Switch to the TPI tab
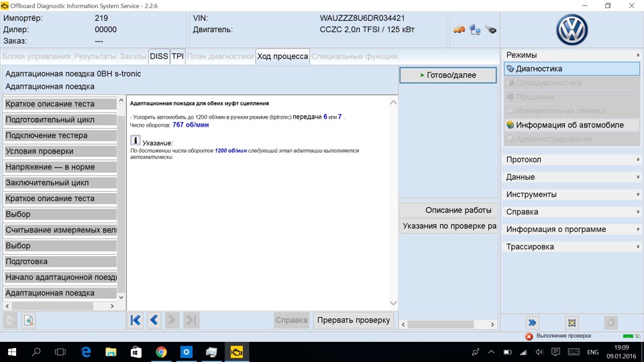 click(x=177, y=56)
